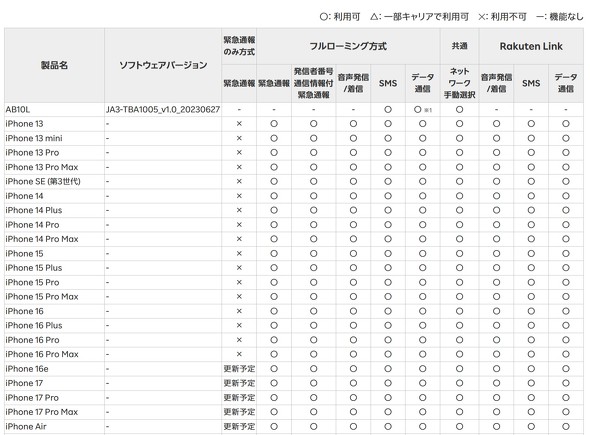
Task: Click the iPhone 14 Pro Max row name
Action: 42,239
